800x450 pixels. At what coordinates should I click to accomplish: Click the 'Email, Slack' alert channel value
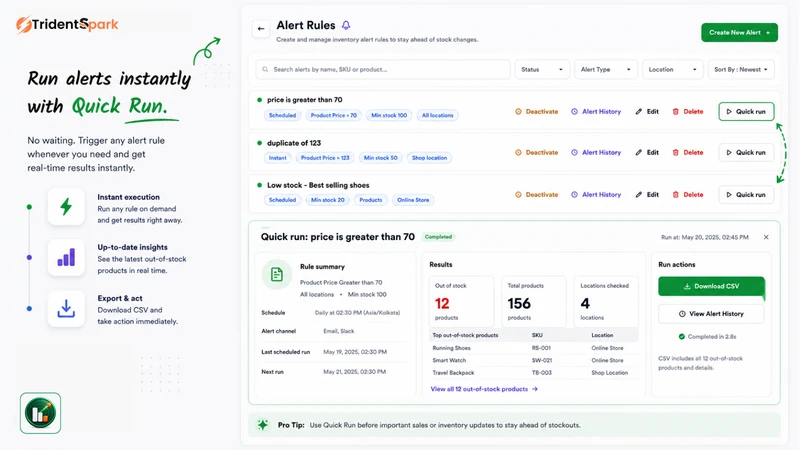pyautogui.click(x=339, y=331)
